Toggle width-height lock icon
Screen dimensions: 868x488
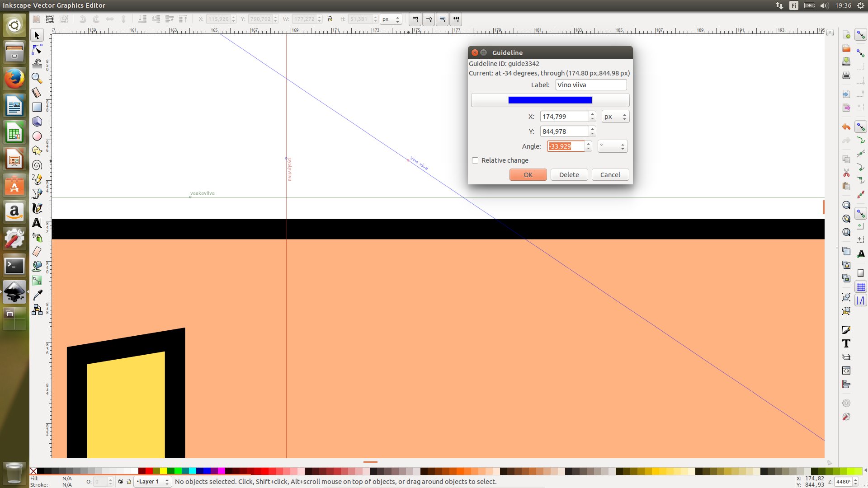tap(330, 19)
